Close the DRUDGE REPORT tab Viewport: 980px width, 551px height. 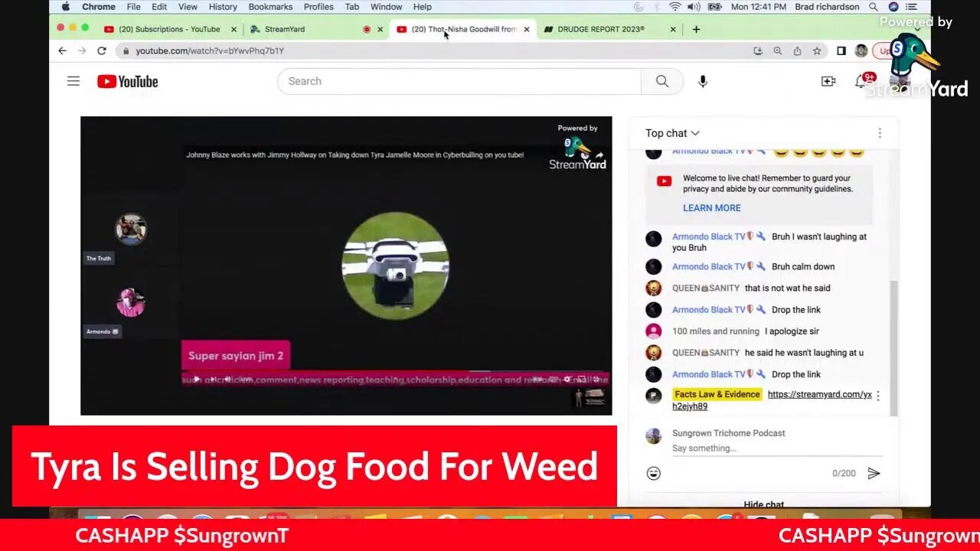pos(673,29)
